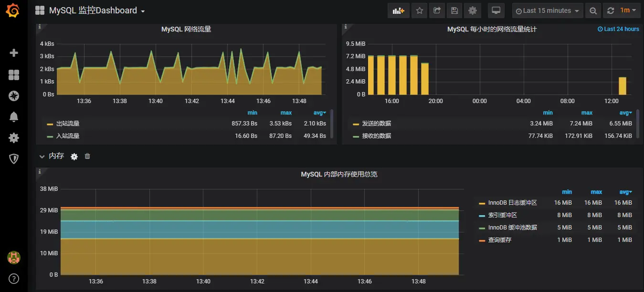Open Explore compass icon in sidebar
644x292 pixels.
tap(14, 96)
